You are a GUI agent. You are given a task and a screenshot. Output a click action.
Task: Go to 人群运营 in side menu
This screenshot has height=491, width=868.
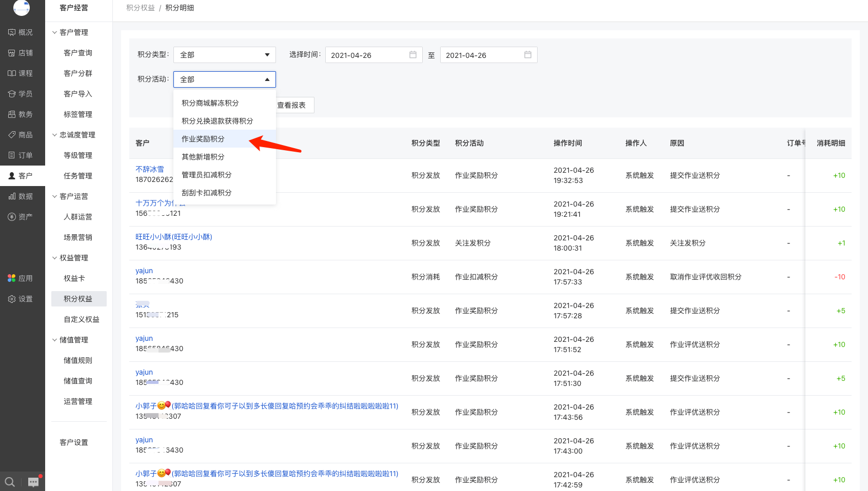click(78, 217)
